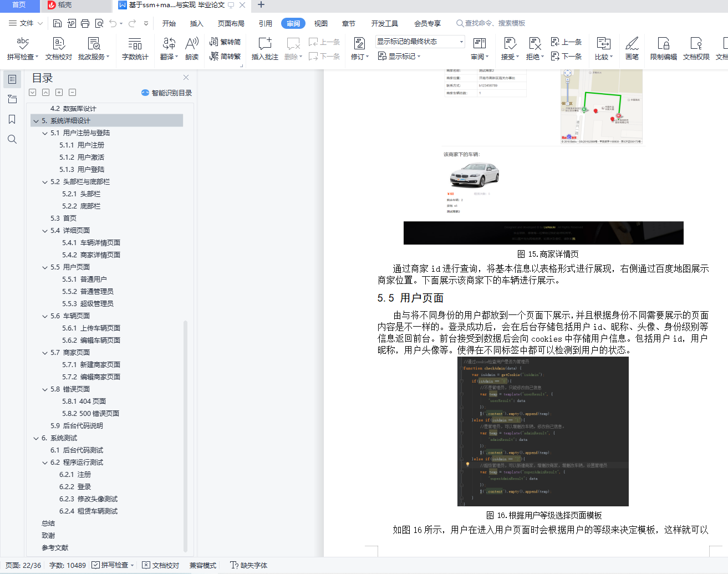The width and height of the screenshot is (728, 574).
Task: Open the 首页 home tab
Action: click(x=19, y=6)
